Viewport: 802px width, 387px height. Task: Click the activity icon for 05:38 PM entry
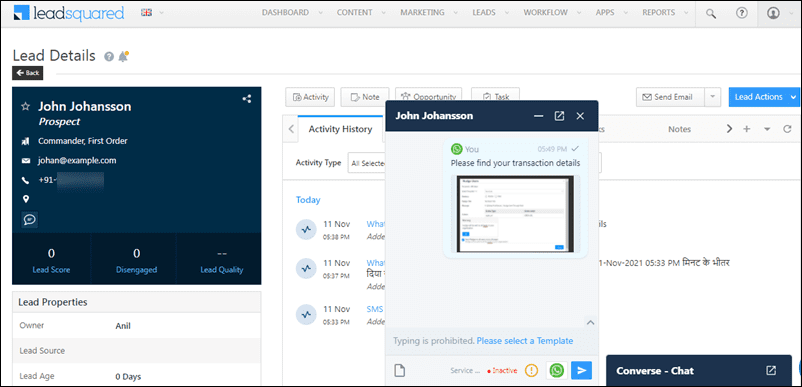tap(306, 230)
